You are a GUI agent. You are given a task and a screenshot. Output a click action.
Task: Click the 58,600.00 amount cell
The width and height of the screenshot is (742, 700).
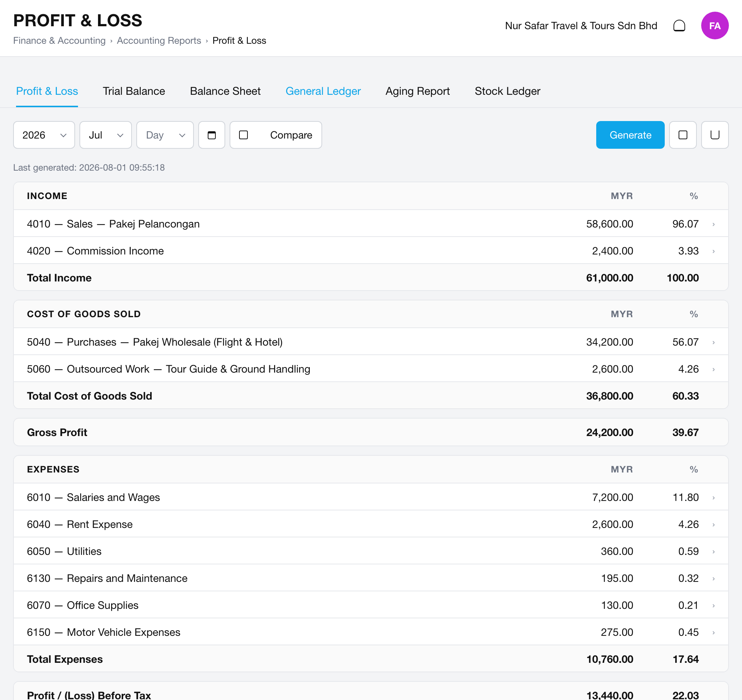(609, 224)
